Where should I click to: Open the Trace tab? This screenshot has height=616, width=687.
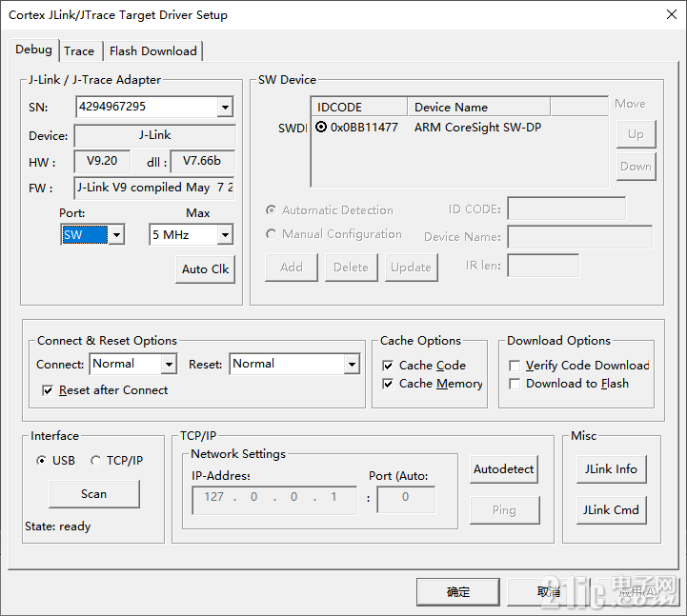pos(79,51)
